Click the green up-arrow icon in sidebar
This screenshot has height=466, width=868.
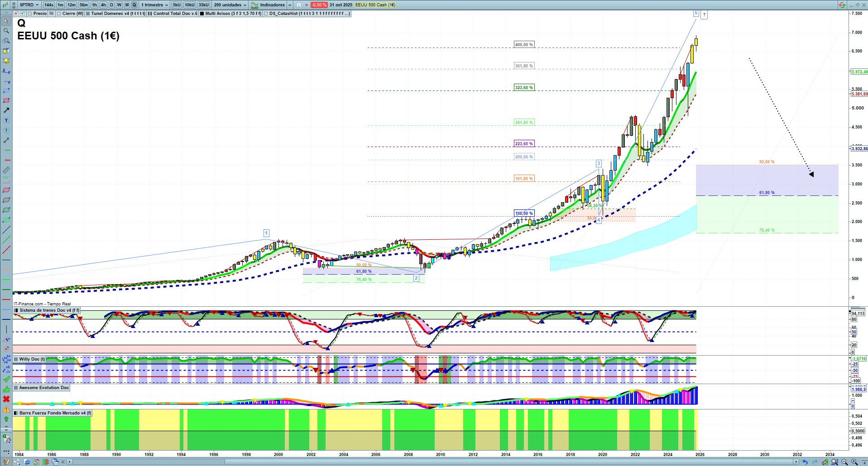(x=6, y=419)
